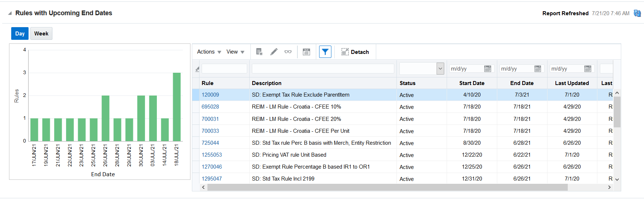
Task: Open rule 700031 link
Action: (x=210, y=119)
